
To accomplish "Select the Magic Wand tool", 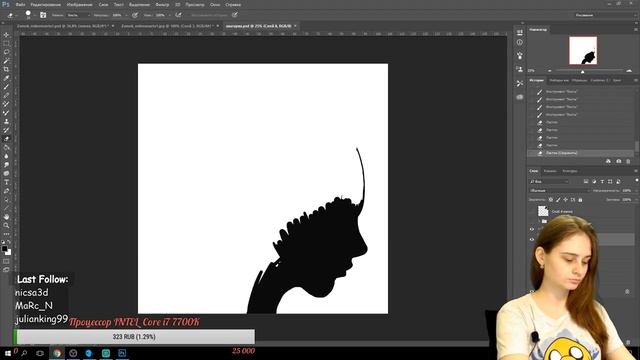I will tap(6, 61).
